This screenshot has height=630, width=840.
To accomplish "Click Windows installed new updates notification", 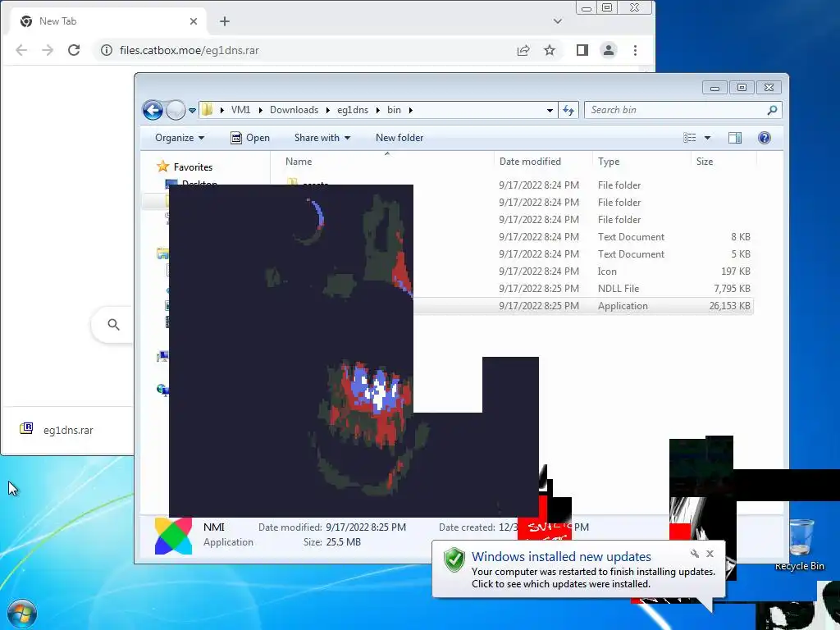I will [578, 570].
